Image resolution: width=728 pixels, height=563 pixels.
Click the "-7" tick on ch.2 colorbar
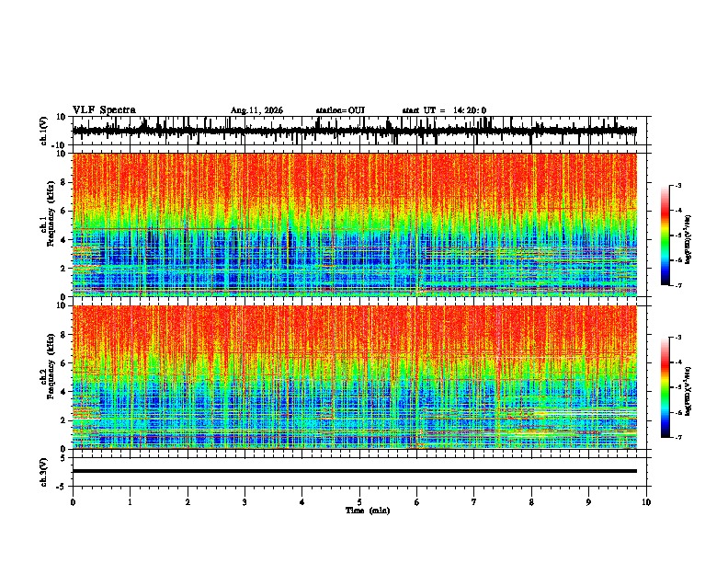point(678,437)
